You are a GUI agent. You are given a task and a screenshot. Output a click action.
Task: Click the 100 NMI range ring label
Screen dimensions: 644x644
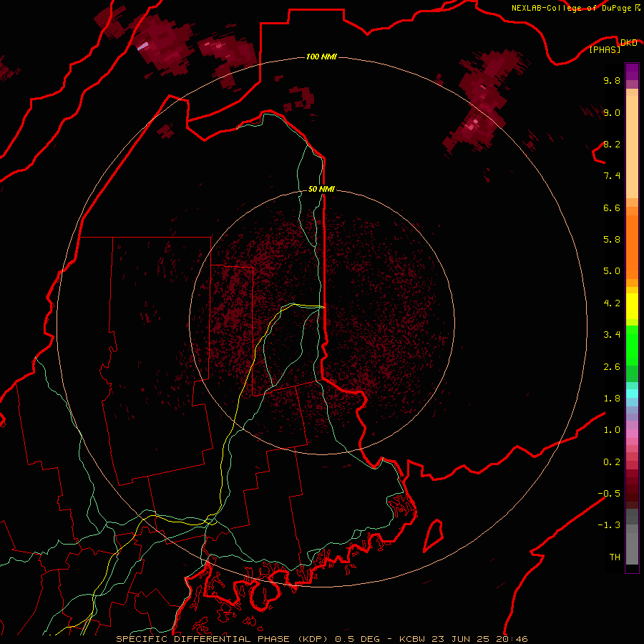(x=321, y=57)
